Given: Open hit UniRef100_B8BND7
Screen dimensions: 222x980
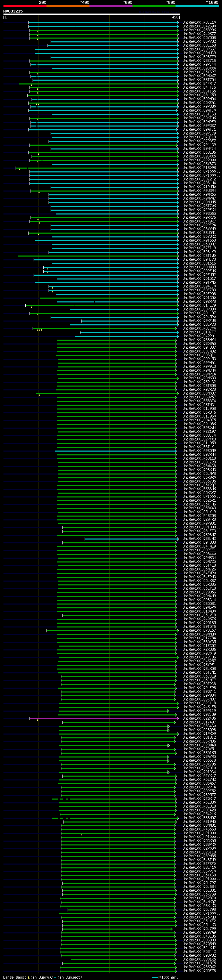Looking at the screenshot, I should click(199, 818).
